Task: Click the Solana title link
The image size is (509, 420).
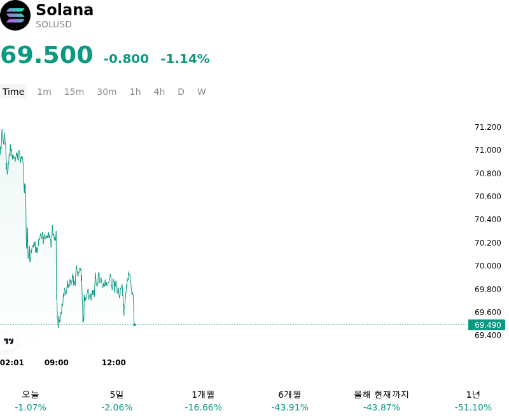Action: point(65,10)
